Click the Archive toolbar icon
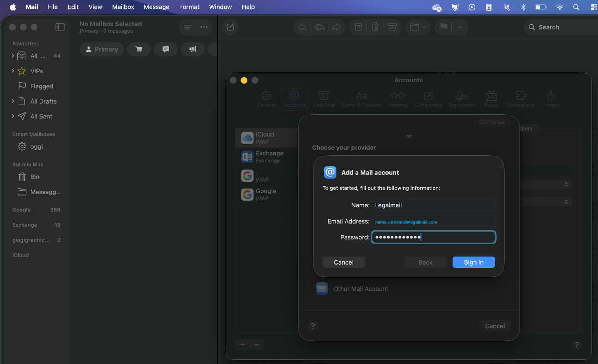The image size is (598, 364). click(x=358, y=27)
